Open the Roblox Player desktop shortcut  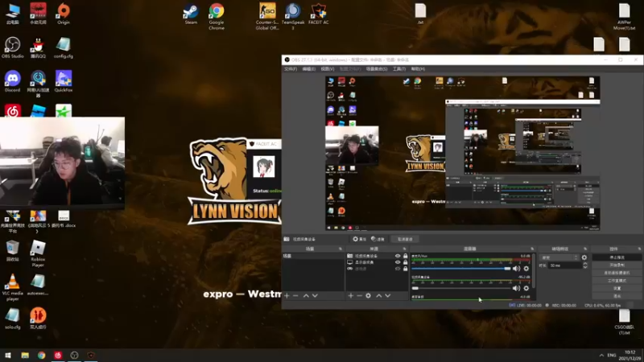tap(38, 253)
